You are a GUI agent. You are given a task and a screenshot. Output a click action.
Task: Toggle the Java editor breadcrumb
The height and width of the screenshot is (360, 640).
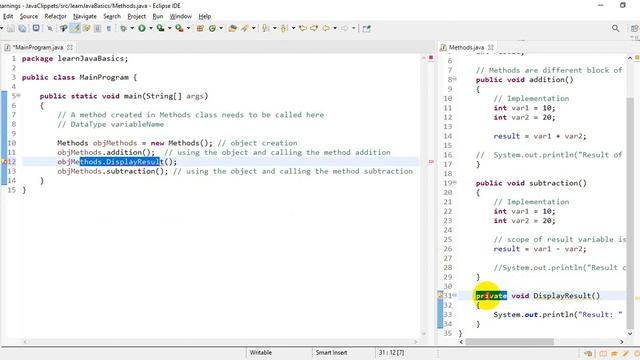(x=64, y=28)
